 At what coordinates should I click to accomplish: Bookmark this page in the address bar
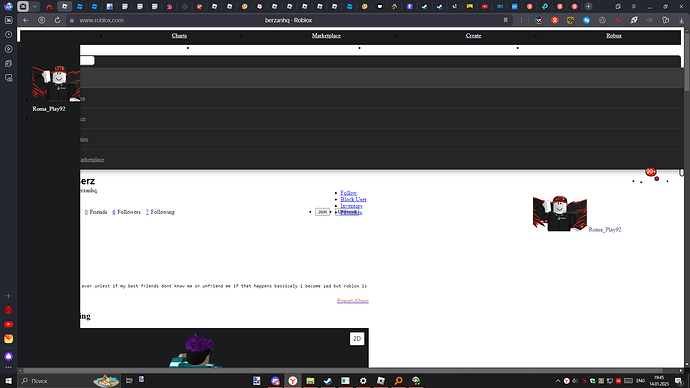506,20
